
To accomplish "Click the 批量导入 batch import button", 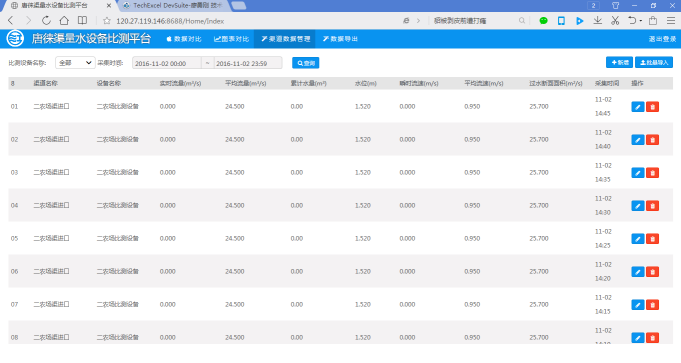I will 654,63.
